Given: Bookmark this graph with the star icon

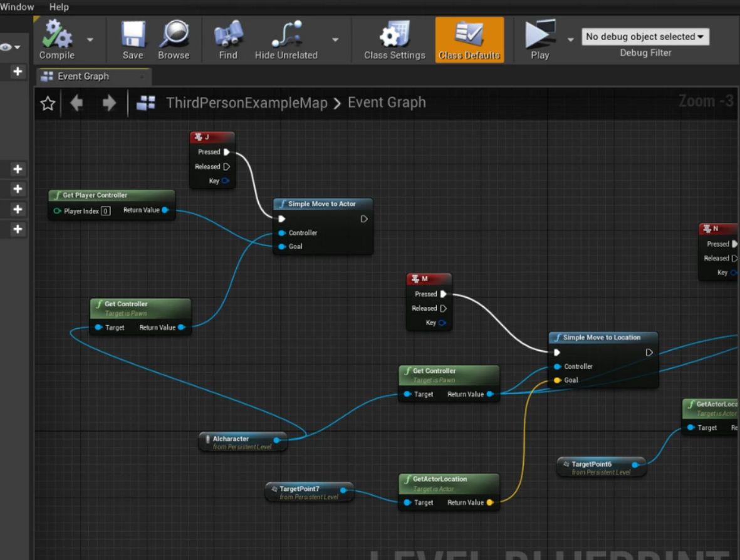Looking at the screenshot, I should (x=48, y=103).
